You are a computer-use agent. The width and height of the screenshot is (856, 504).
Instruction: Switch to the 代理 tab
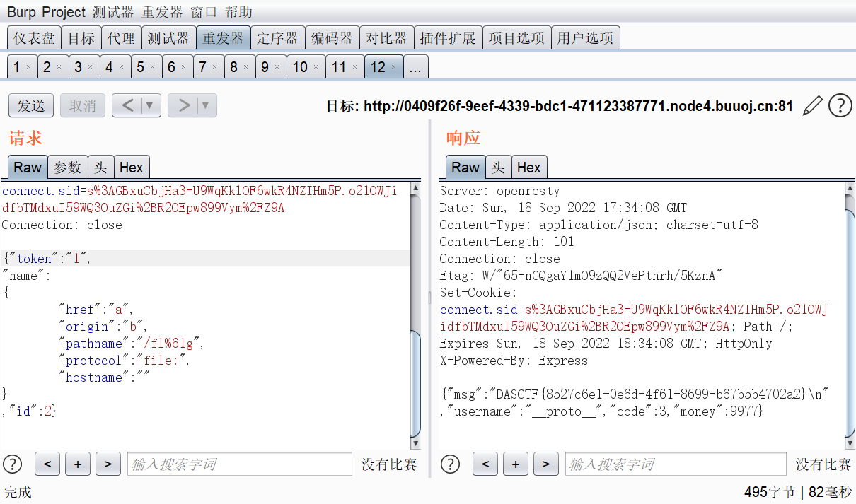121,38
